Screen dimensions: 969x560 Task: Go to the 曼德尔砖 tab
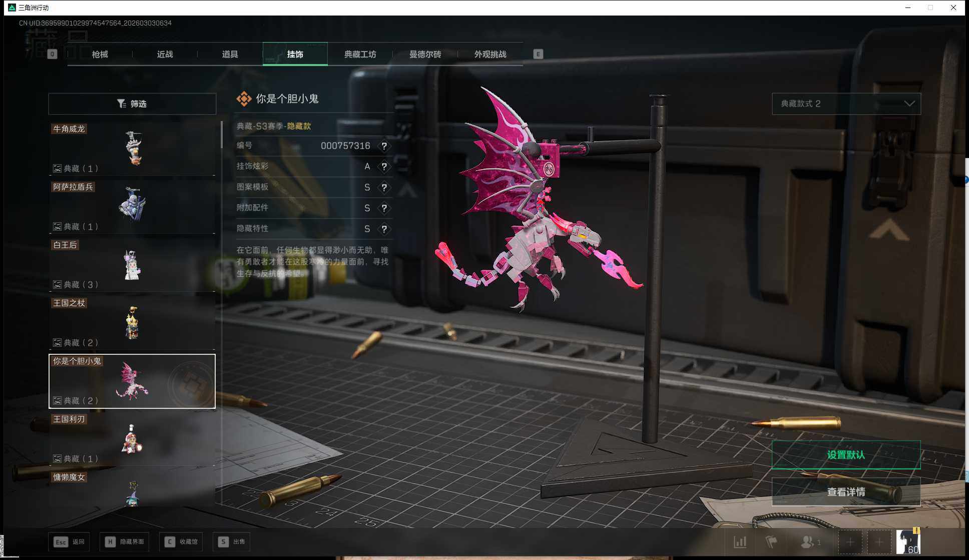tap(425, 54)
